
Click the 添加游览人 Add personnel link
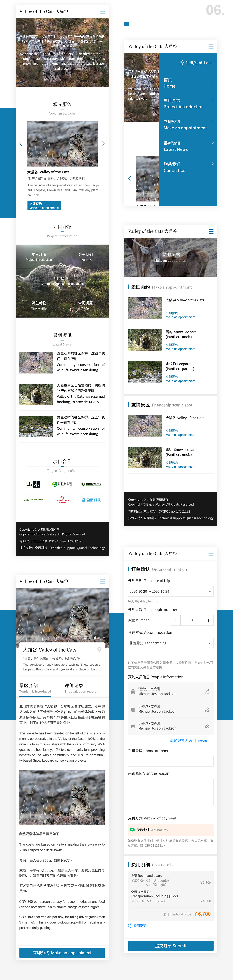click(191, 741)
